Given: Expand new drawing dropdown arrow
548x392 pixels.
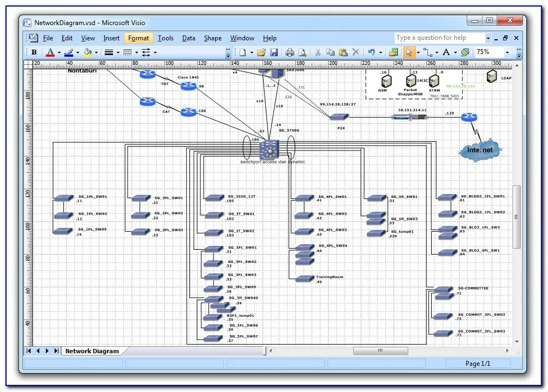Looking at the screenshot, I should click(252, 53).
